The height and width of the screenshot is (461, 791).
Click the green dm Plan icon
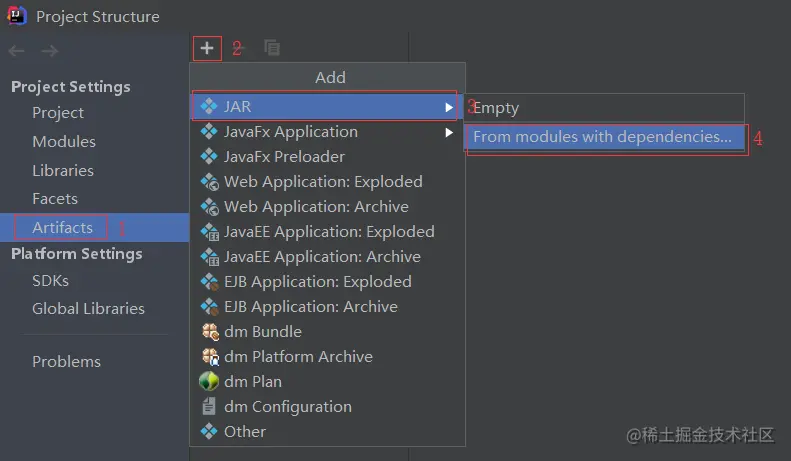[x=209, y=381]
